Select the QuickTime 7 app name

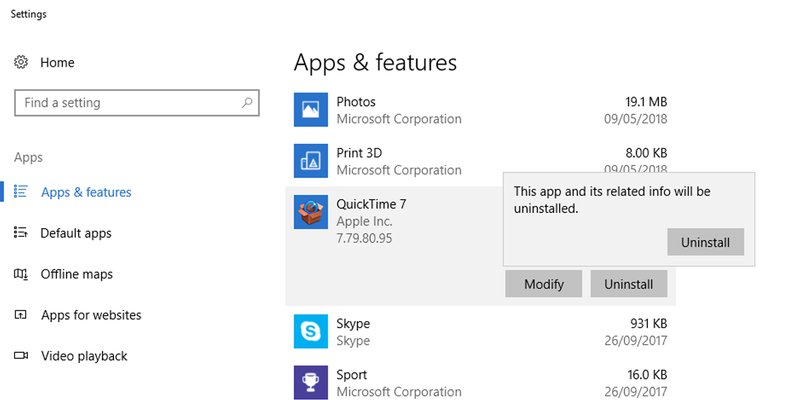(371, 204)
